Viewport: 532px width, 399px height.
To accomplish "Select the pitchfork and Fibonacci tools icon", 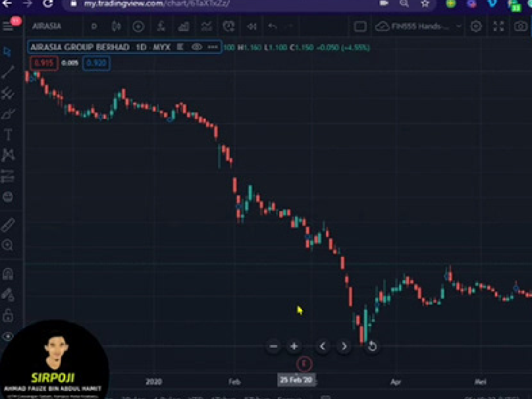I will tap(7, 93).
